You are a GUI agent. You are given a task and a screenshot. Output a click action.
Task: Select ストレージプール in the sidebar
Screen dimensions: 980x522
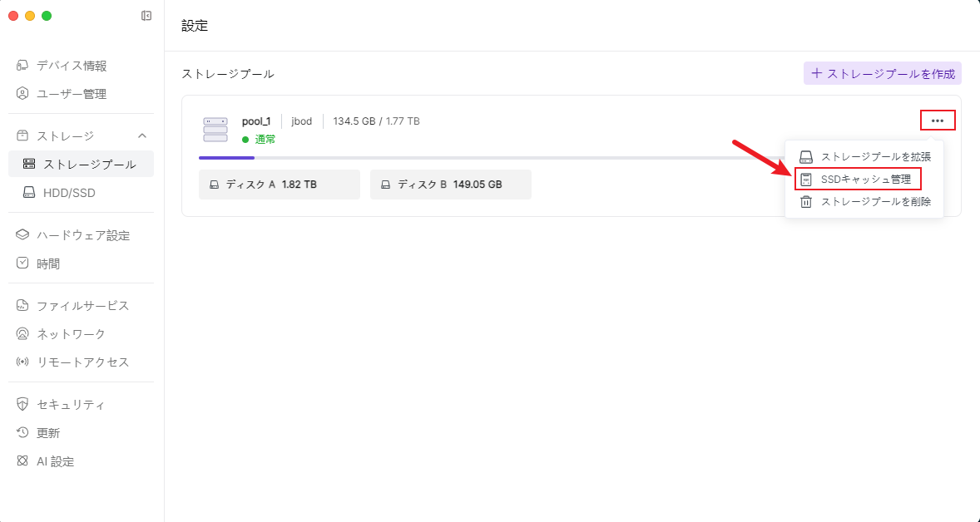coord(89,164)
